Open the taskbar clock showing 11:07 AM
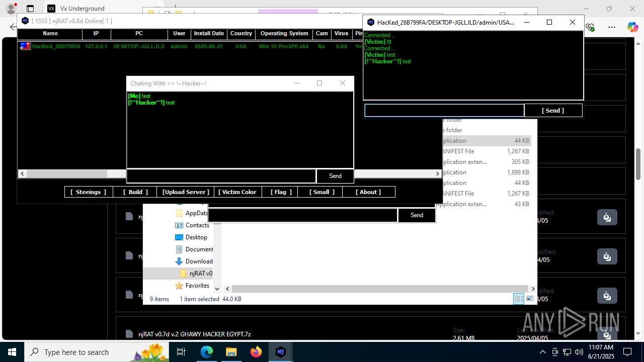The image size is (644, 362). pos(601,352)
